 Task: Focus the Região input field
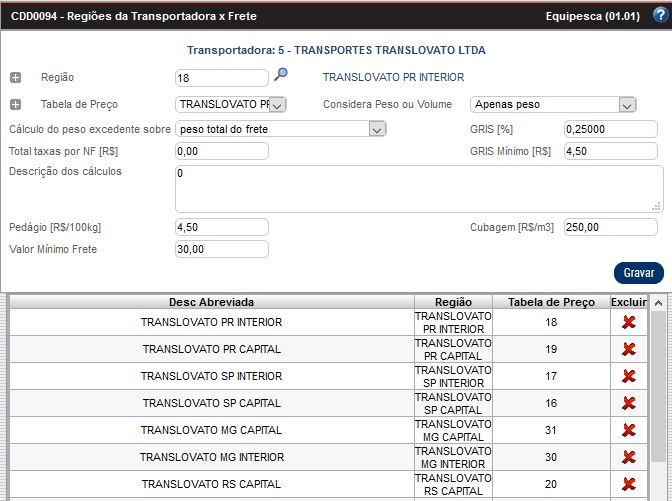(222, 78)
